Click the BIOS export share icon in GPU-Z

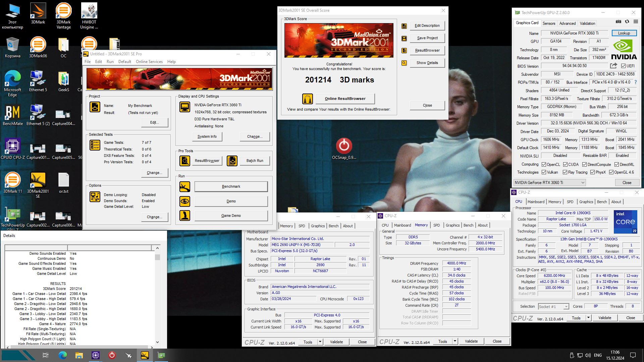point(613,66)
